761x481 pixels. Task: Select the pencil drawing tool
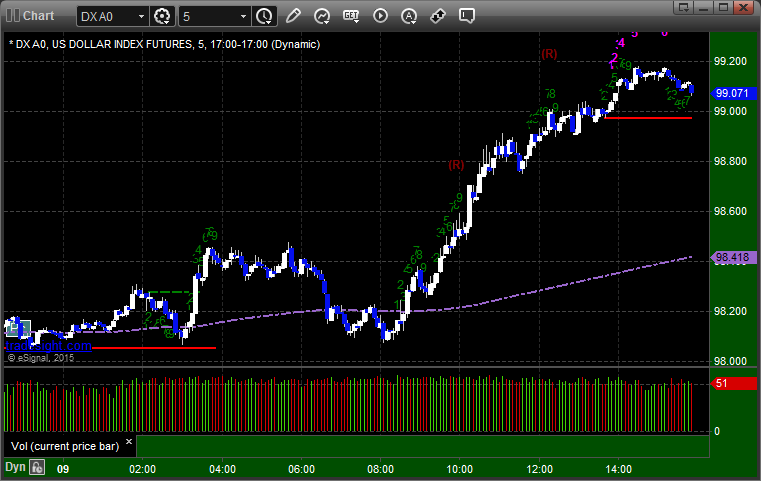(x=293, y=16)
